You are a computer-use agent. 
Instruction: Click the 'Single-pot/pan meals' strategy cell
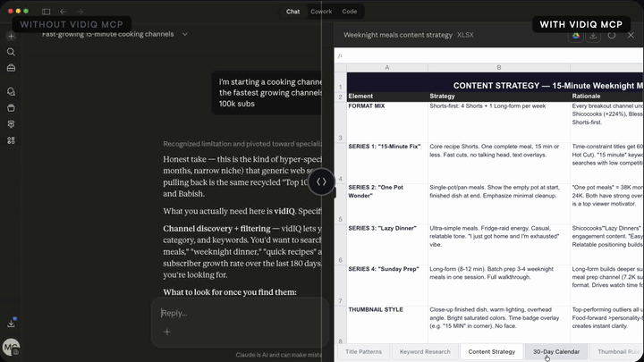[498, 204]
